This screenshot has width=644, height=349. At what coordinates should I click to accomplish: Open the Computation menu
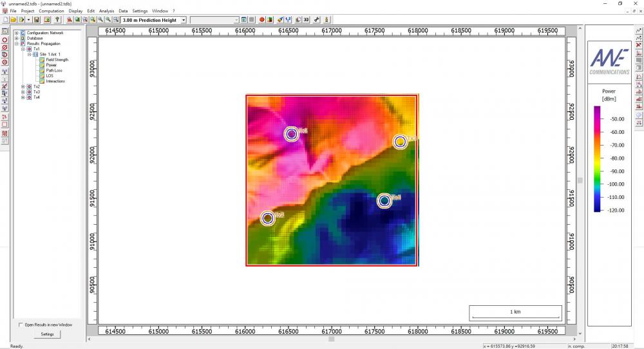point(52,11)
